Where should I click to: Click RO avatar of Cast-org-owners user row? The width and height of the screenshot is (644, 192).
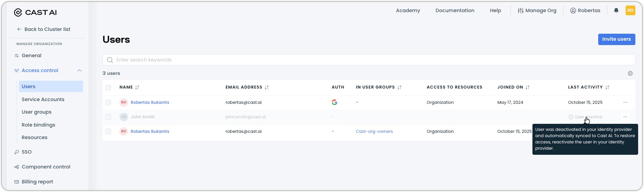point(124,131)
